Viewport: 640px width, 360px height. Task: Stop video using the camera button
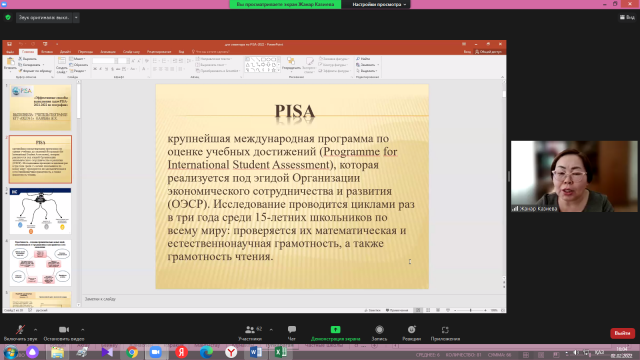64,333
